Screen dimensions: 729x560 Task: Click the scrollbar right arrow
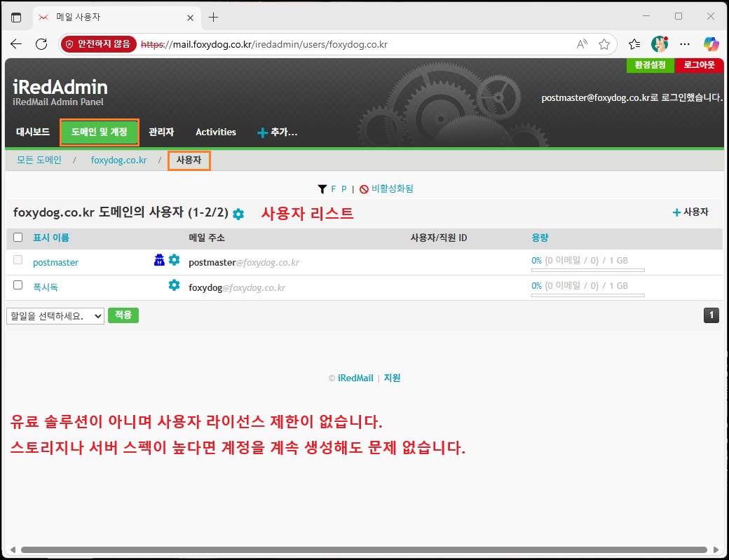pos(716,549)
